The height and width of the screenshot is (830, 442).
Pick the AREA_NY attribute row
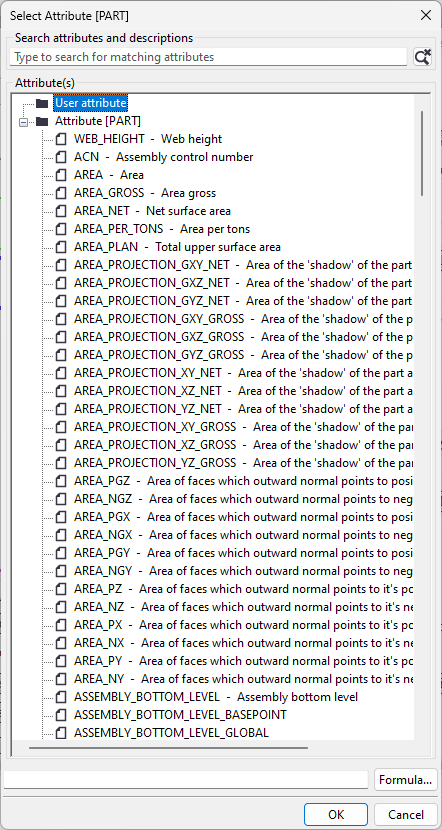click(x=243, y=679)
